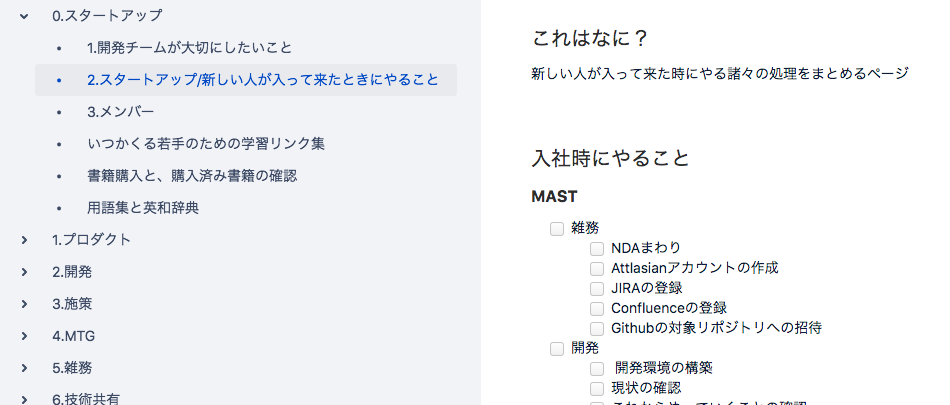This screenshot has width=950, height=405.
Task: Check Attlasianアカウントの作成 checkbox
Action: (x=597, y=268)
